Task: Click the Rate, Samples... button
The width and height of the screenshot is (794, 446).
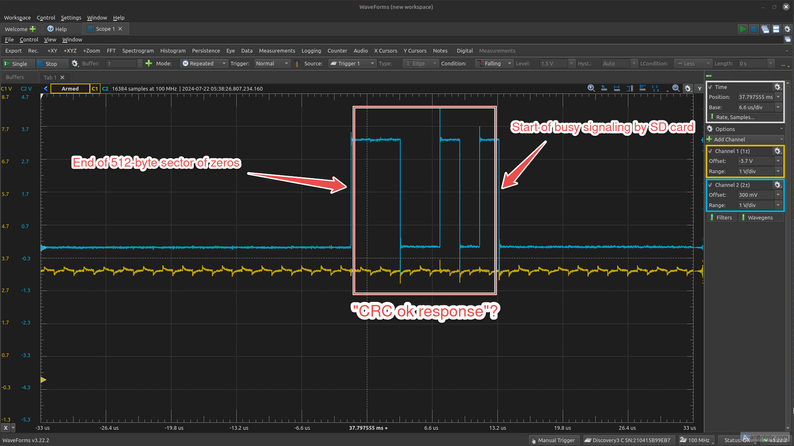Action: (735, 117)
